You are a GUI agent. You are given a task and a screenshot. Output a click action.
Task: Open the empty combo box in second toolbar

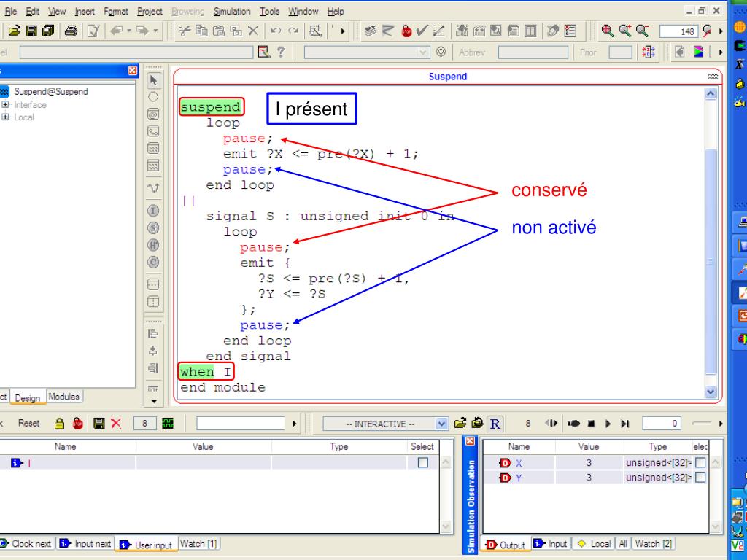pos(367,52)
